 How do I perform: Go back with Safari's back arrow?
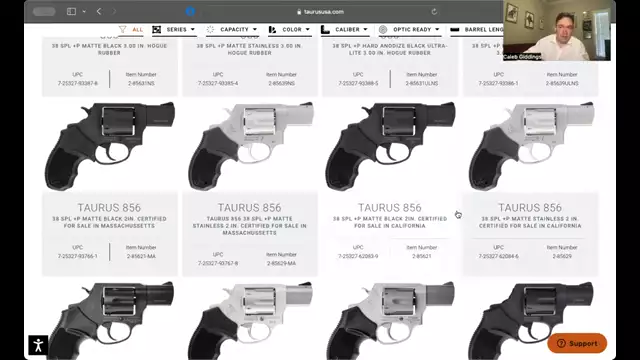pyautogui.click(x=99, y=11)
